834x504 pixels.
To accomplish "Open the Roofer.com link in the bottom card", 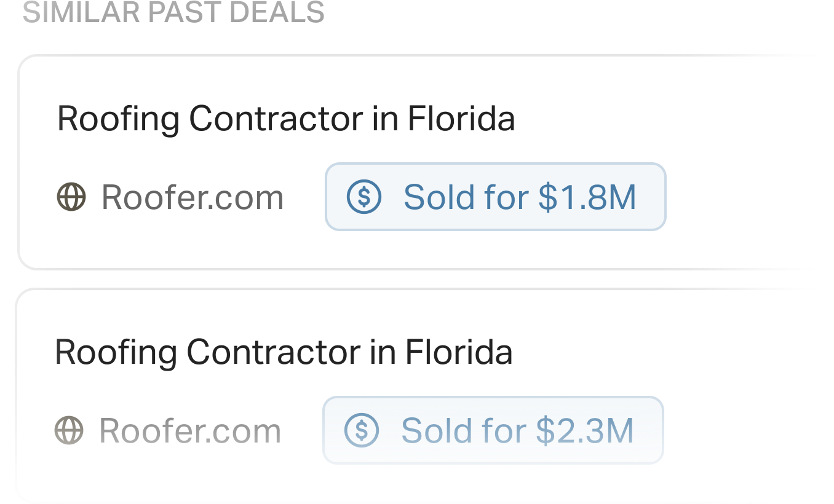I will click(x=189, y=431).
